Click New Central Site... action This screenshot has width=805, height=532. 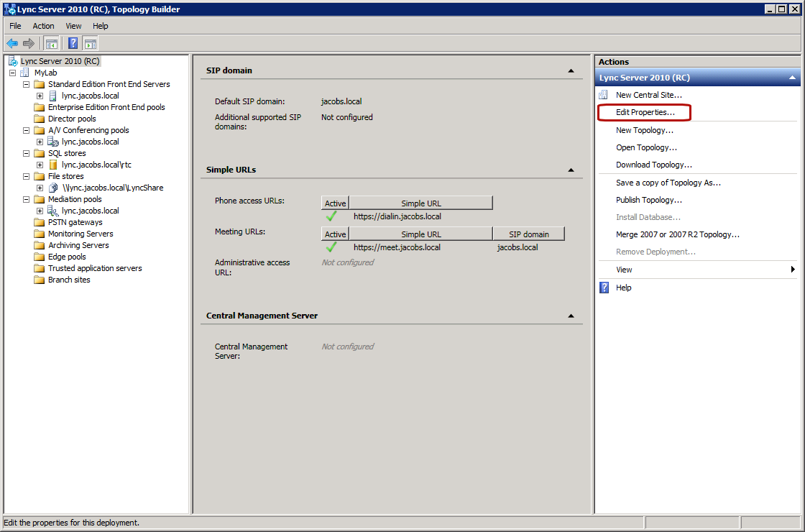[x=649, y=95]
